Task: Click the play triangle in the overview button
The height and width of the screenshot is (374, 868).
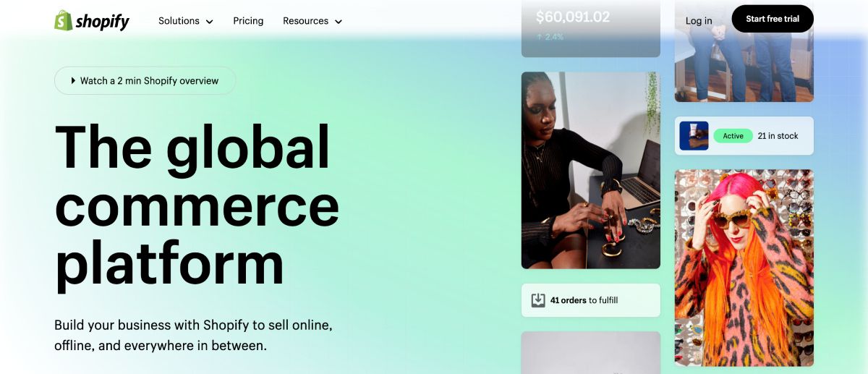Action: tap(73, 81)
